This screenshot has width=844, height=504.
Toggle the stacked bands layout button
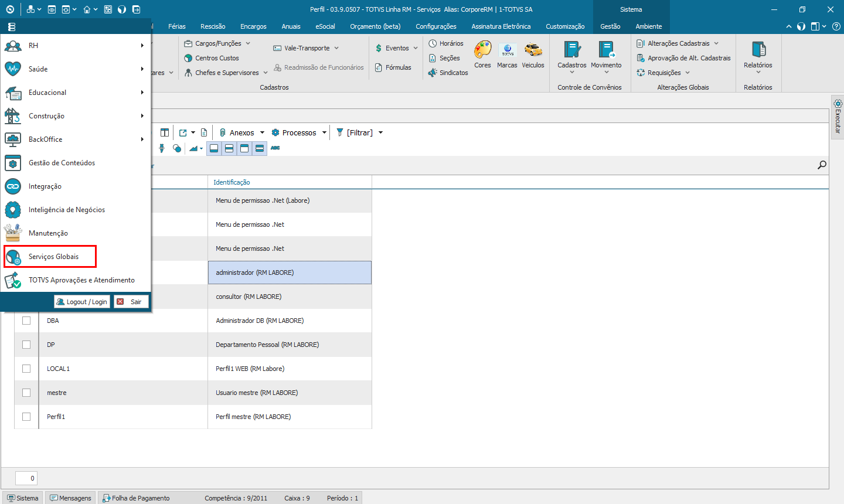pos(260,148)
